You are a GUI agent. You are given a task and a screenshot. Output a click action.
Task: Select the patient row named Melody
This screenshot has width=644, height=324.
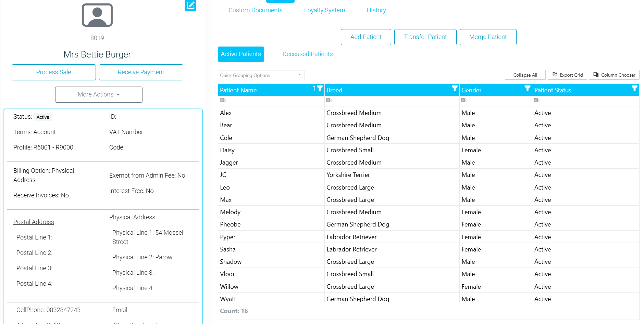429,212
